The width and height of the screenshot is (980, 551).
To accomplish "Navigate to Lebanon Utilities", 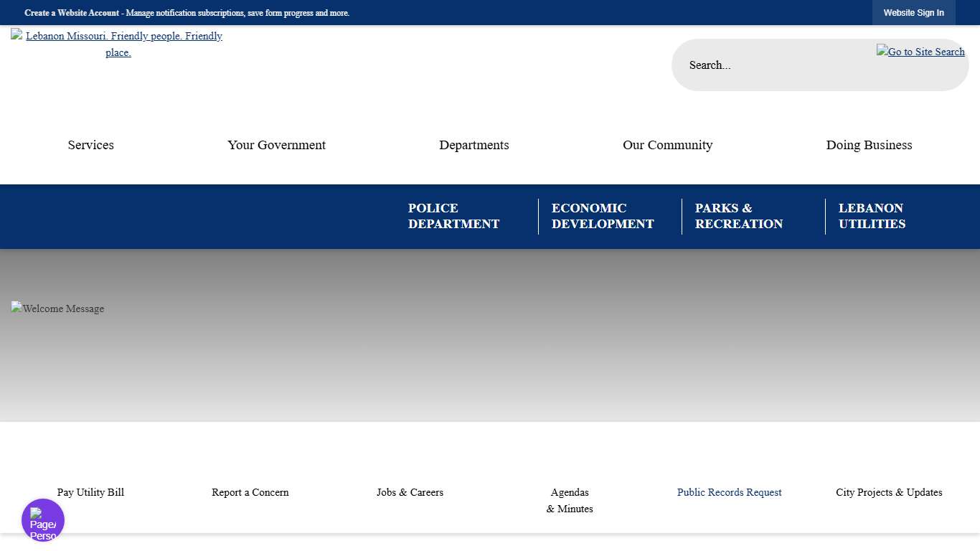I will click(872, 216).
